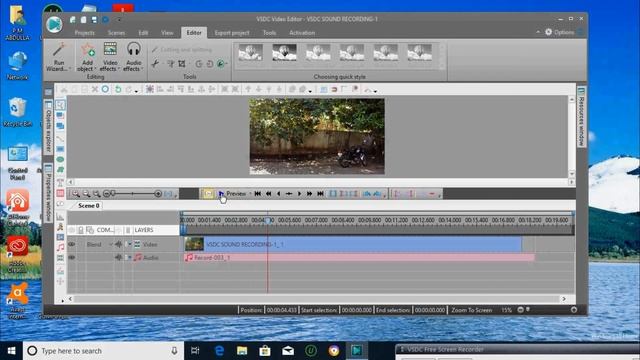Click the delete X icon in editor toolbar

point(95,89)
